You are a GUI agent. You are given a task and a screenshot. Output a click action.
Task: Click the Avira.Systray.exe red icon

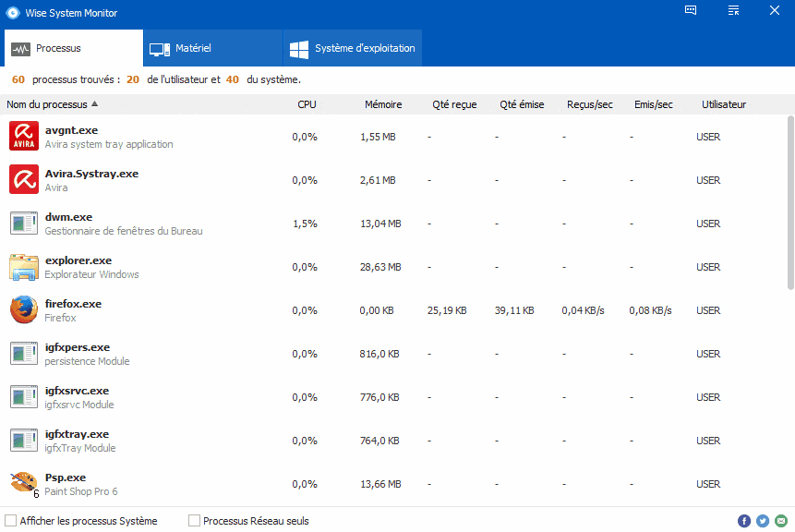click(24, 179)
